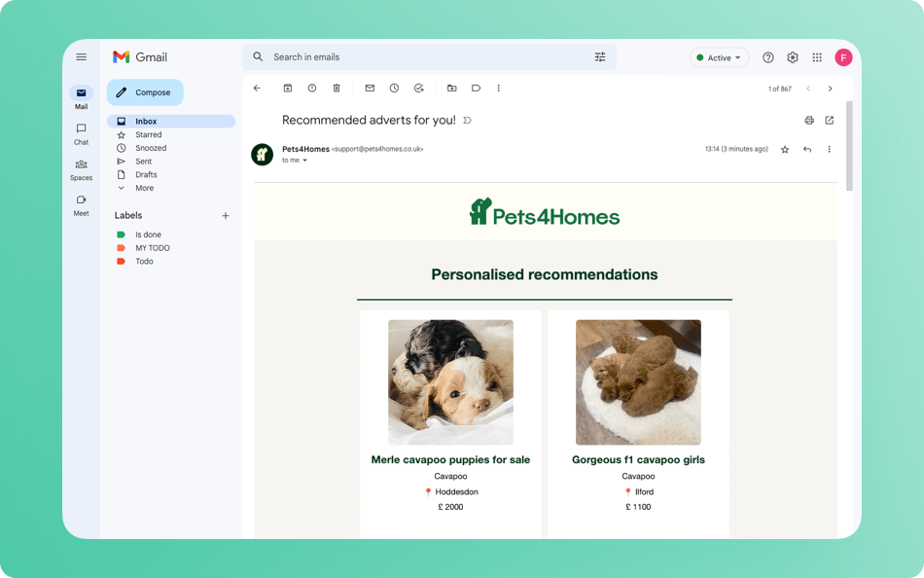Open the Chat section in sidebar

pyautogui.click(x=82, y=134)
